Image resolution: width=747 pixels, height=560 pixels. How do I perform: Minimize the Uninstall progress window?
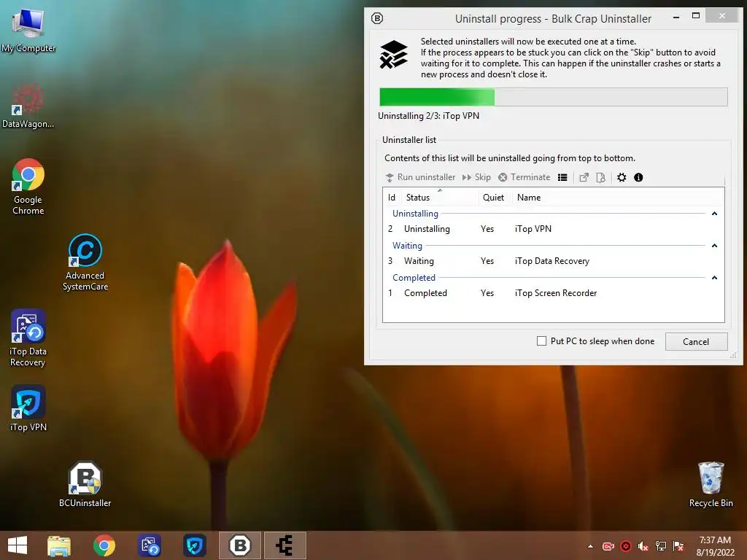click(676, 17)
